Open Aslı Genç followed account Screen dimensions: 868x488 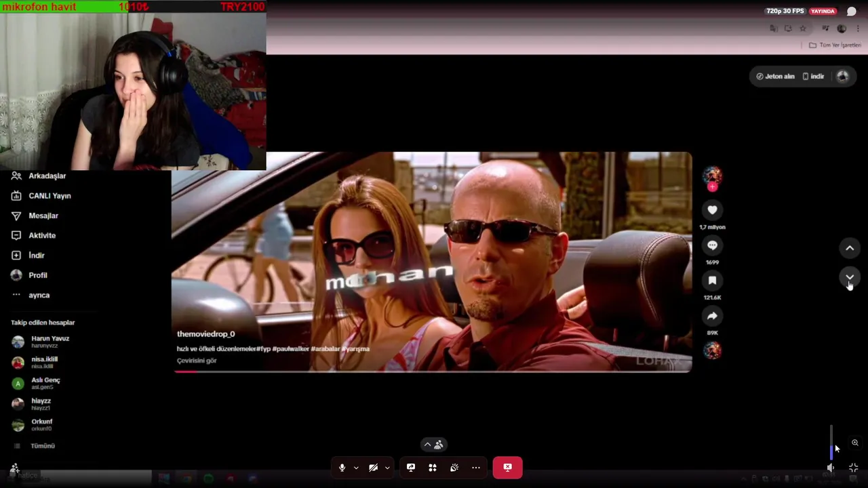(36, 383)
